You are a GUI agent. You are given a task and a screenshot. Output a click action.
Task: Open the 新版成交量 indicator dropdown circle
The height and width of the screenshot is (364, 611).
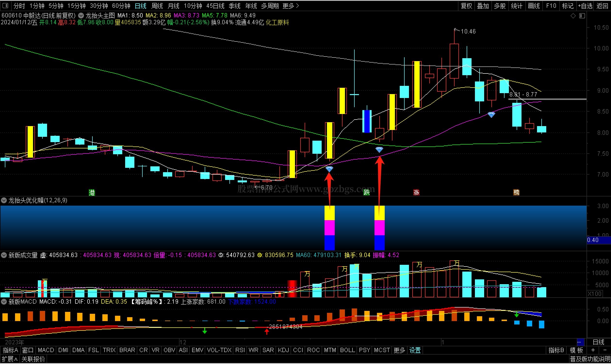click(x=4, y=255)
